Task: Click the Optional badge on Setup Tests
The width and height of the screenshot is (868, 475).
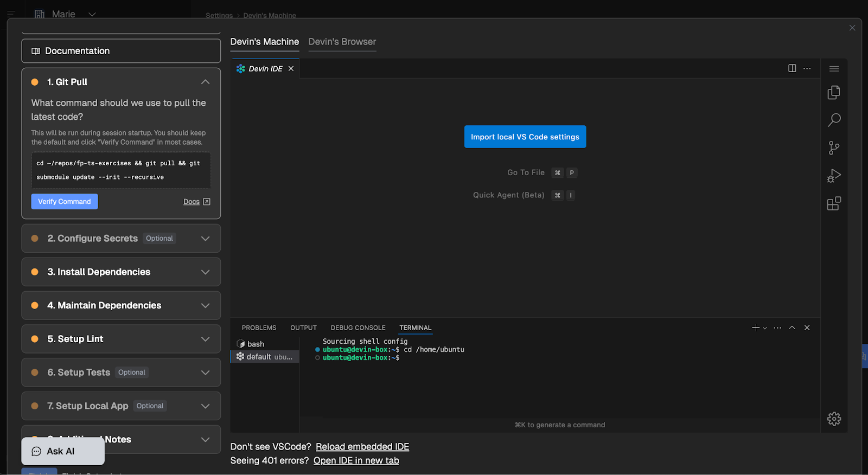Action: tap(132, 373)
